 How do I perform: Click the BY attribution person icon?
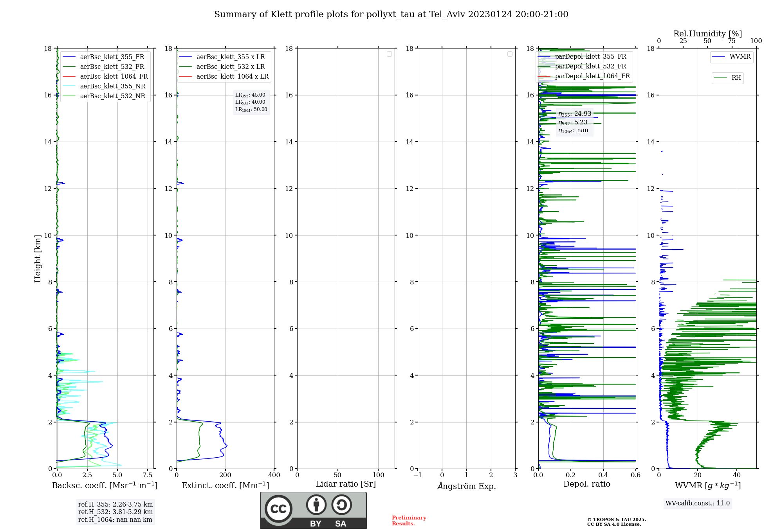(x=316, y=505)
